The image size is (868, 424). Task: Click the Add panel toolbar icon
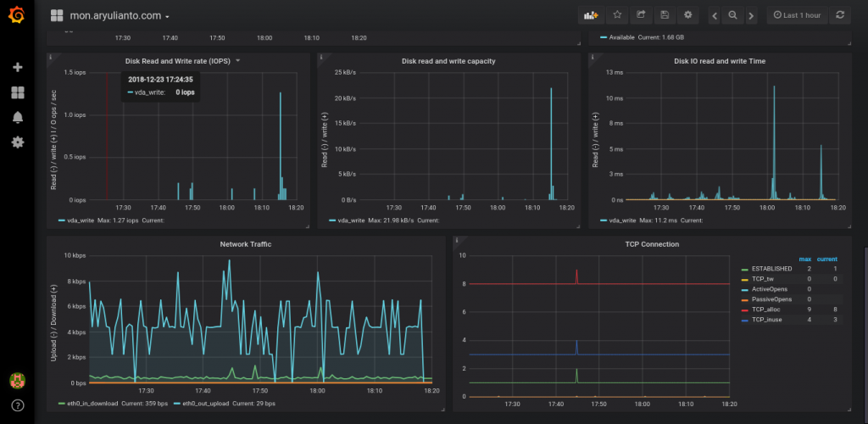(x=591, y=15)
